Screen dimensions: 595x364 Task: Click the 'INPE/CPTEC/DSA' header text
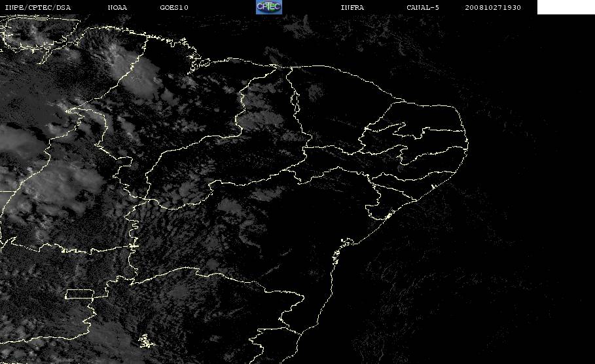[37, 7]
